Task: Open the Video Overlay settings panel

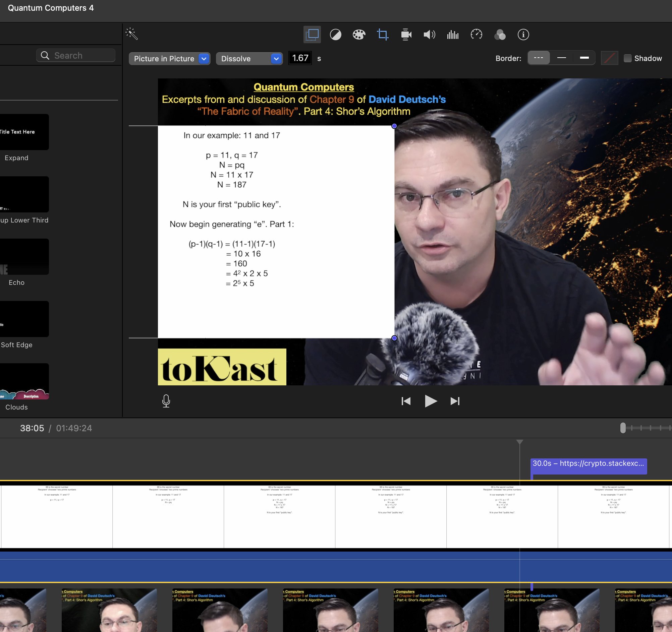Action: (312, 35)
